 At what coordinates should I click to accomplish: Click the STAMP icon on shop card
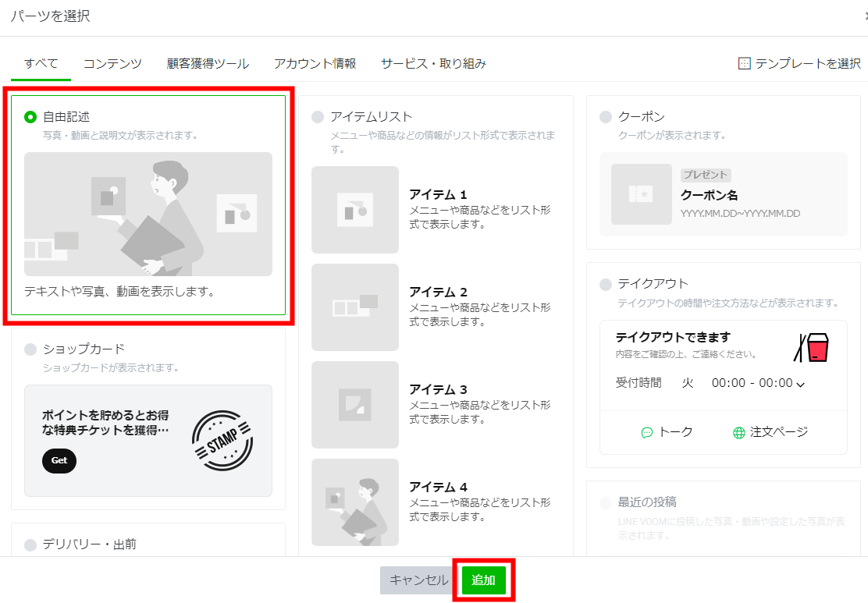222,442
